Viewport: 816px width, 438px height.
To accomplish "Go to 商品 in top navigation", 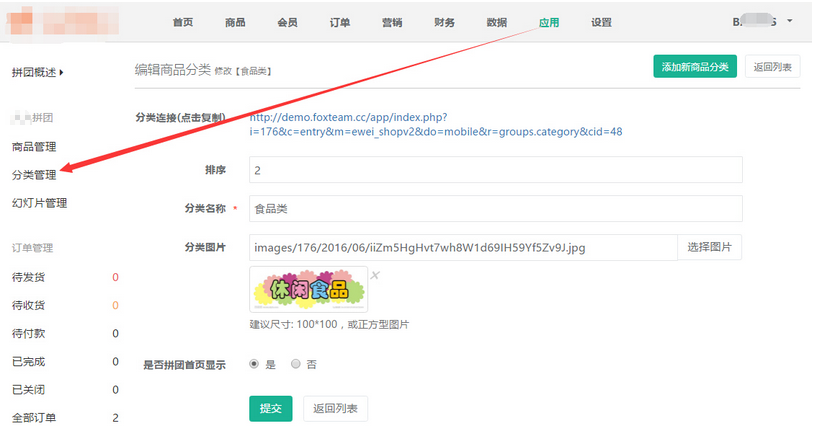I will point(235,22).
